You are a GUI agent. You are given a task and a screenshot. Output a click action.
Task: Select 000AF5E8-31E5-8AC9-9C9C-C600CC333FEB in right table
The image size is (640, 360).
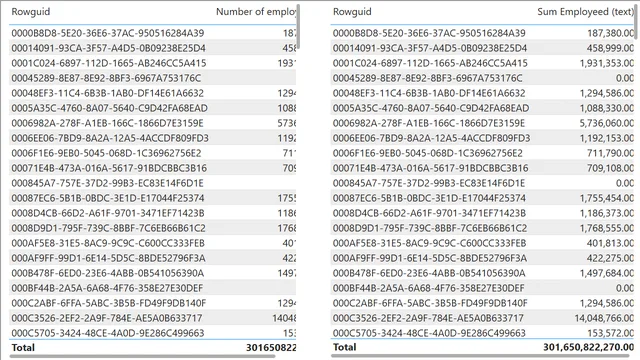pyautogui.click(x=429, y=243)
